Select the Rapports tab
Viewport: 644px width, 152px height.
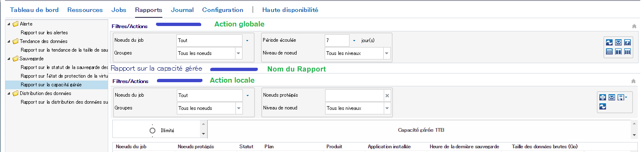149,10
